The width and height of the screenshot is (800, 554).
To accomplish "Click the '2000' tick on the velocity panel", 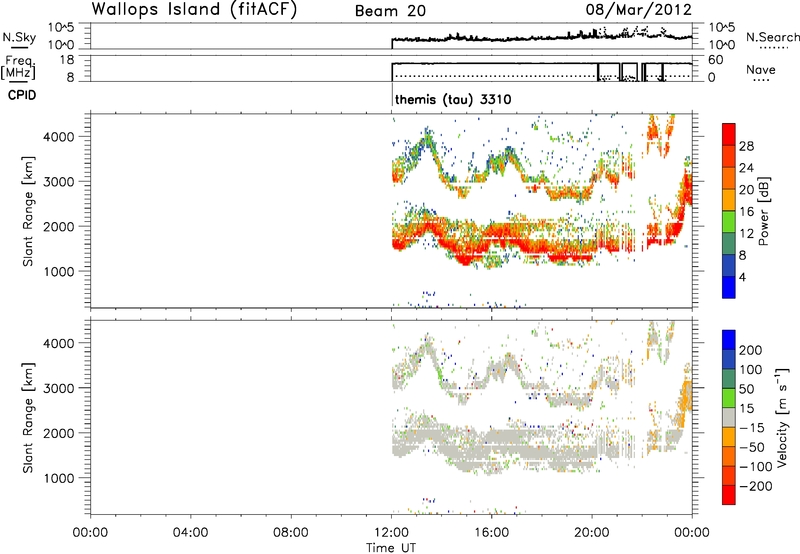I will (x=59, y=433).
